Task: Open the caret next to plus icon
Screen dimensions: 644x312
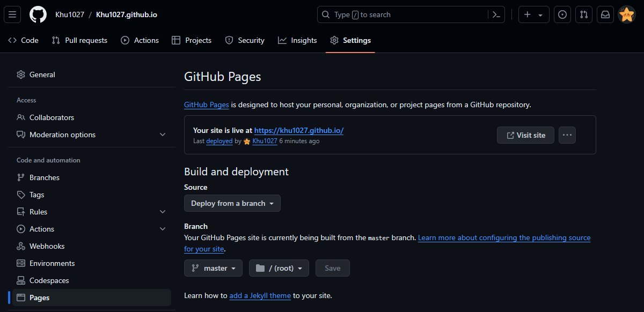Action: 540,15
